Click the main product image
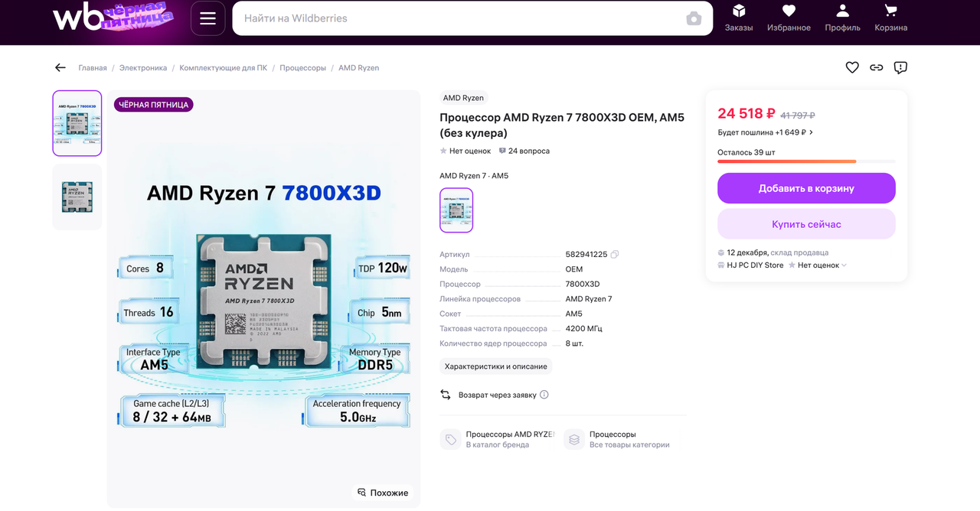The image size is (980, 511). click(263, 299)
